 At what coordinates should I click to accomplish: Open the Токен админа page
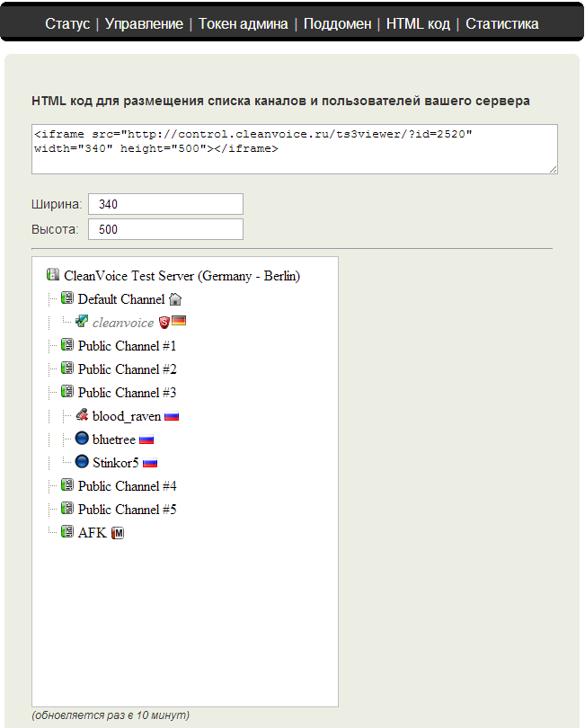[x=243, y=23]
